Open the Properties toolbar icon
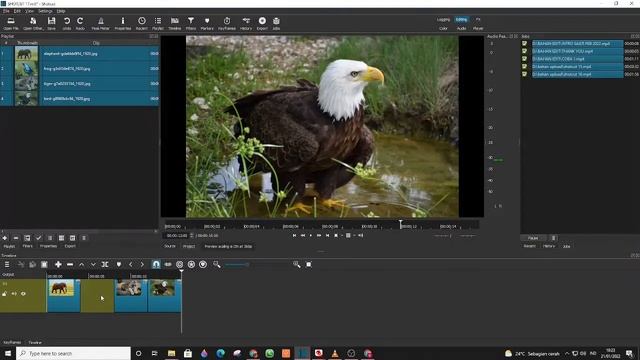 point(122,23)
